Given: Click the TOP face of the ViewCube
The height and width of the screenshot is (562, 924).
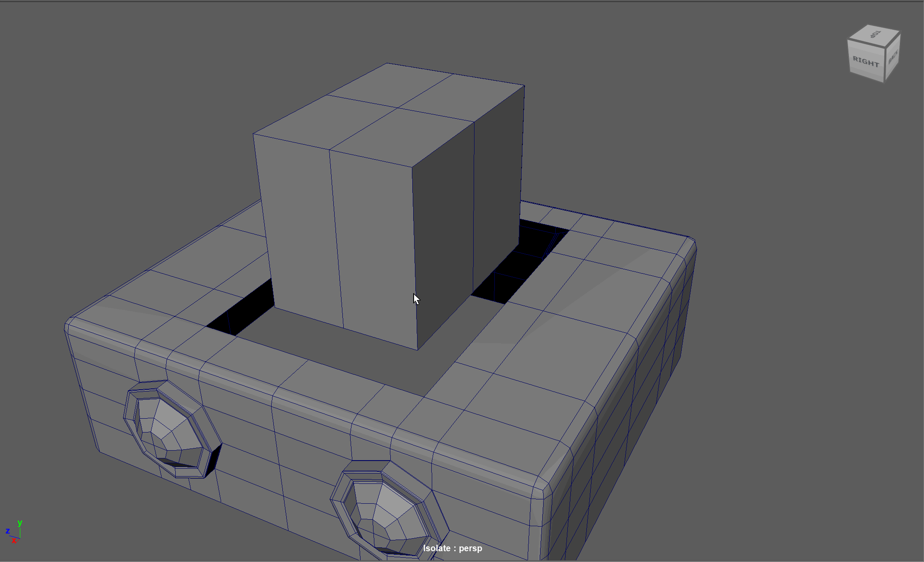Looking at the screenshot, I should click(874, 35).
